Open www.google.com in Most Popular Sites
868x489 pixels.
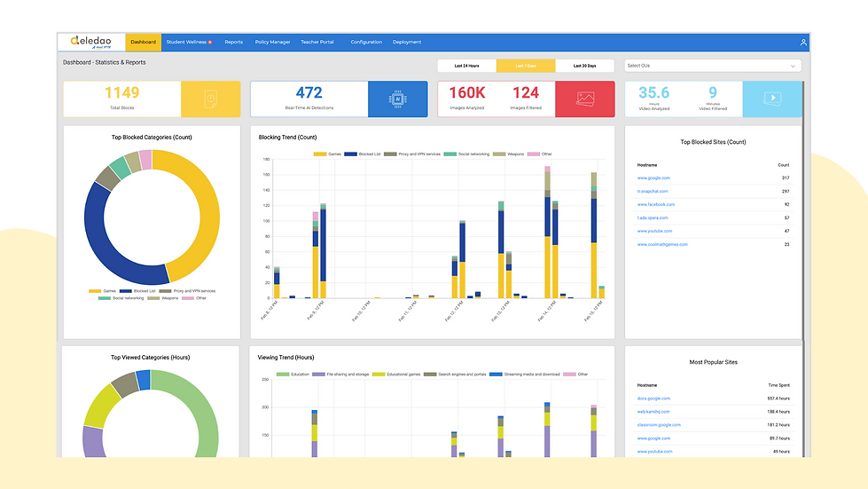(x=653, y=438)
